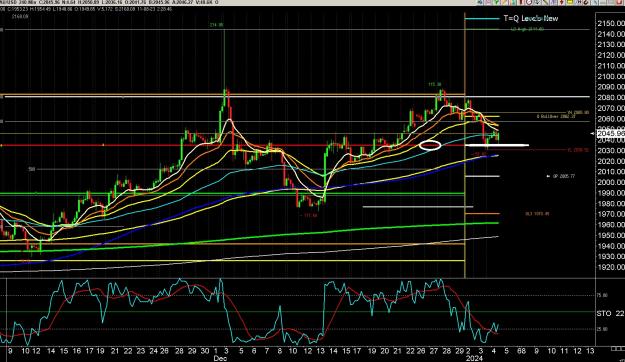Click the cyan legend line sample
Viewport: 625px width, 362px height.
(x=482, y=19)
